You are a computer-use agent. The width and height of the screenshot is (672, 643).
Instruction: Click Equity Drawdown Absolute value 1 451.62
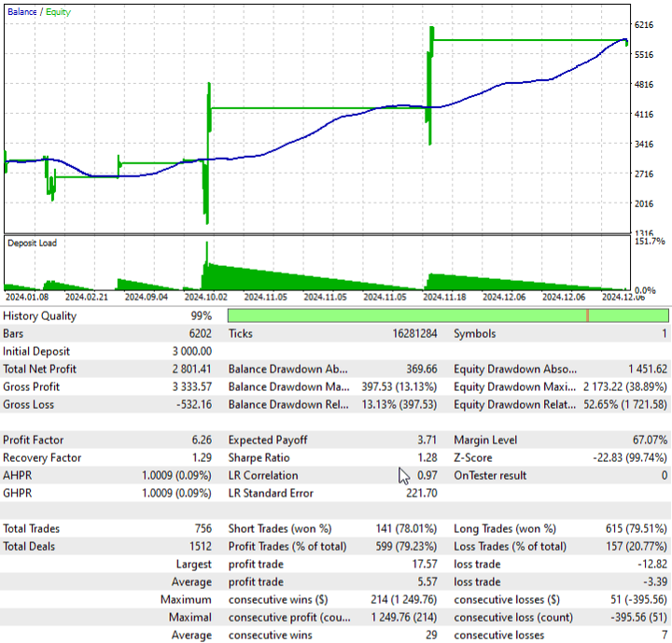(x=648, y=369)
